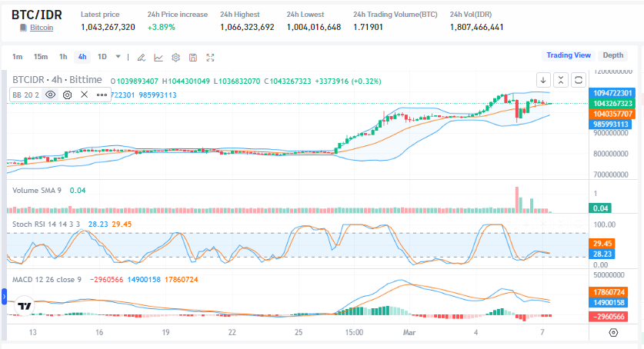Click the down-arrow button on the chart pane
This screenshot has width=644, height=349.
point(543,80)
